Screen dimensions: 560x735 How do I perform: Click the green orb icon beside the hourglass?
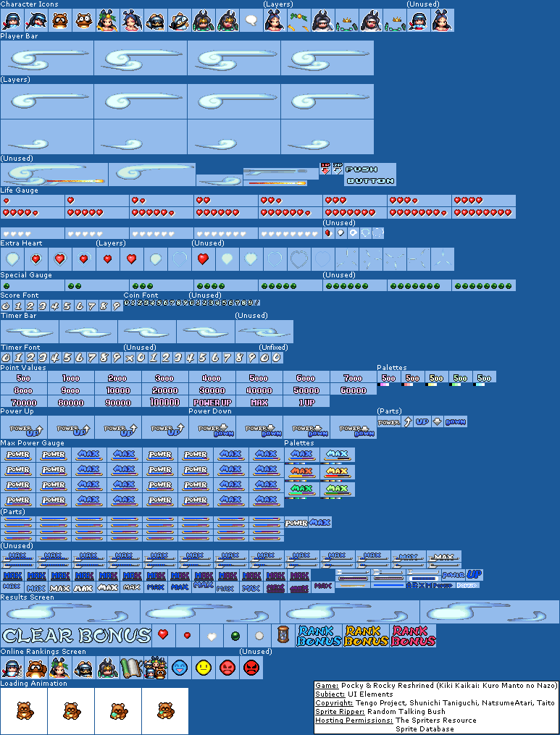click(235, 636)
